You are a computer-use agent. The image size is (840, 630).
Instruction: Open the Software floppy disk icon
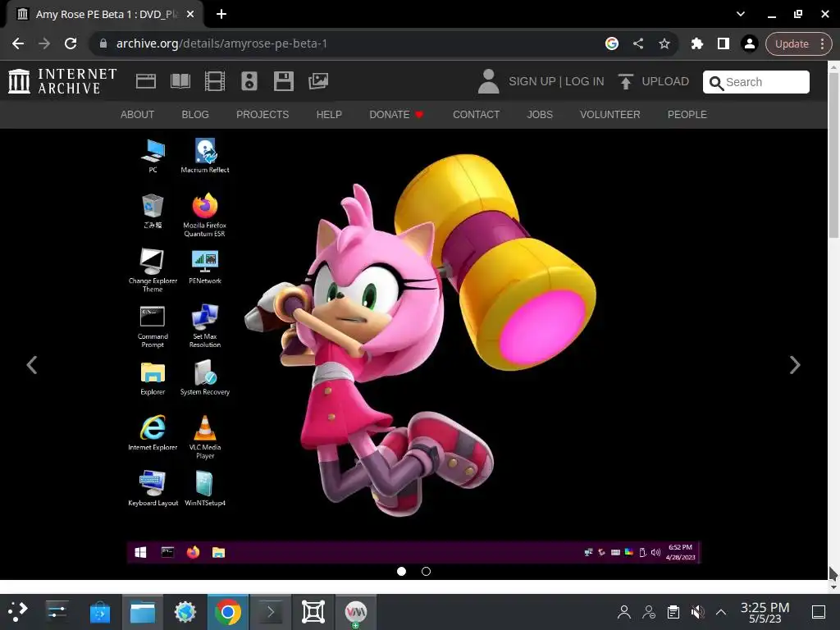tap(283, 81)
